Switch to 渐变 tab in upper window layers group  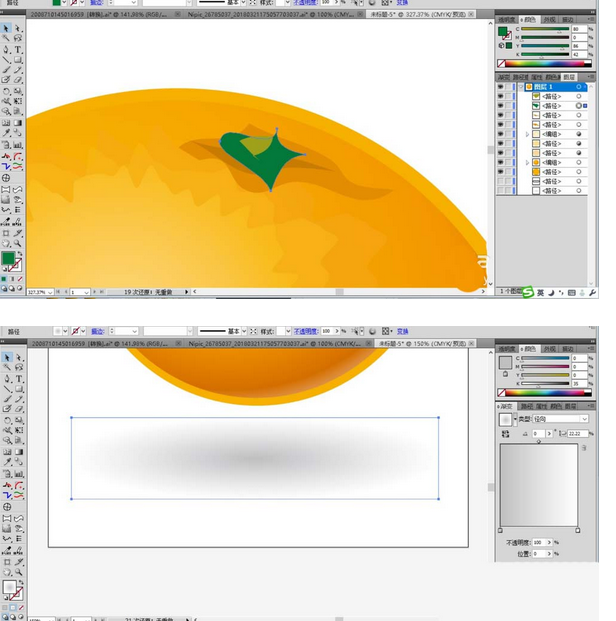[x=503, y=77]
